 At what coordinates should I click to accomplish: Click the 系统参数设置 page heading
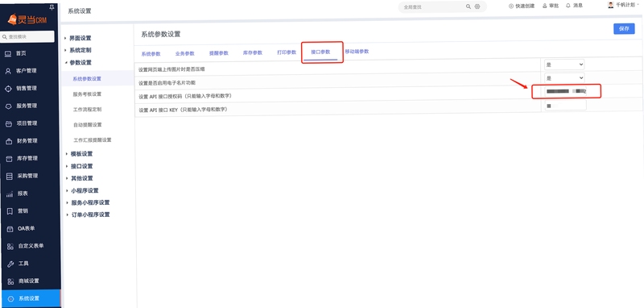(x=160, y=34)
